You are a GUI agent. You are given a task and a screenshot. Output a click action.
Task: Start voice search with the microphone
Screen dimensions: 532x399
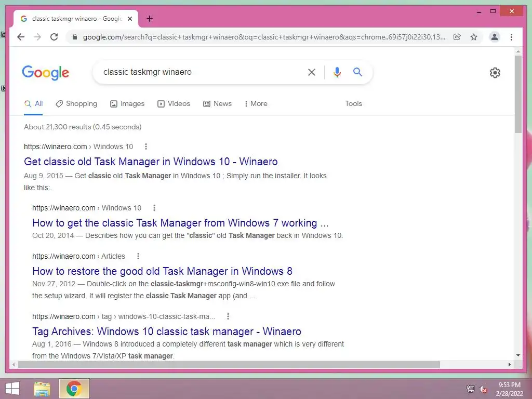coord(337,72)
